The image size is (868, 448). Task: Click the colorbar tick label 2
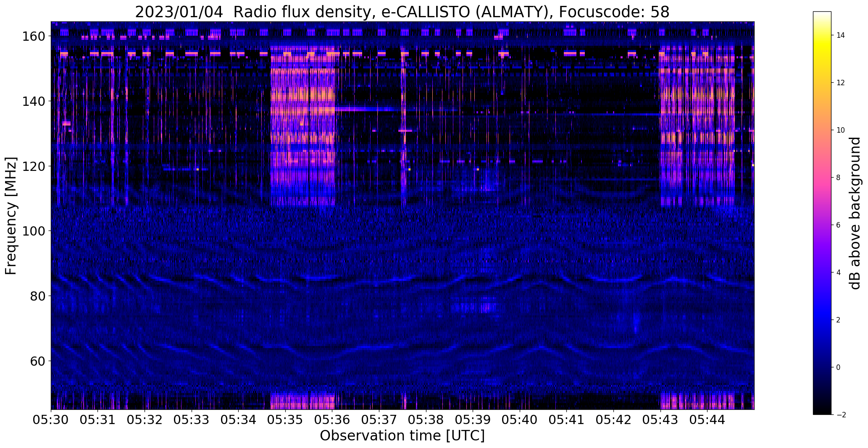(x=838, y=320)
